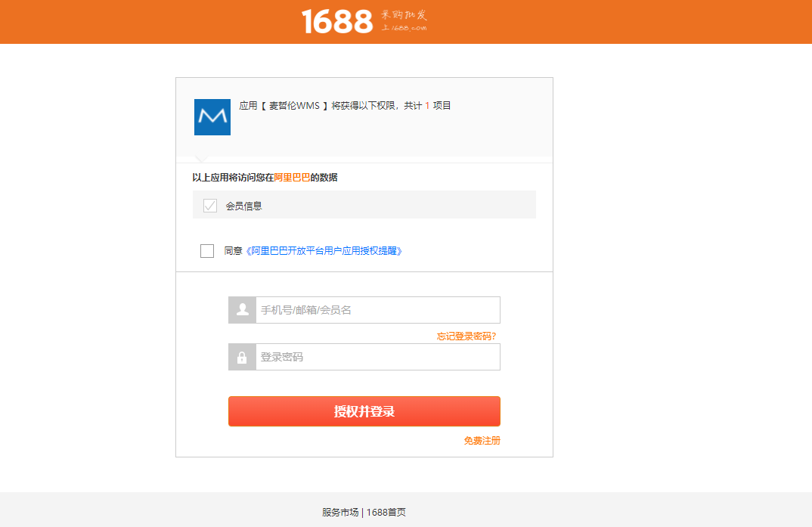Click the padlock icon beside password
The image size is (812, 527).
243,357
